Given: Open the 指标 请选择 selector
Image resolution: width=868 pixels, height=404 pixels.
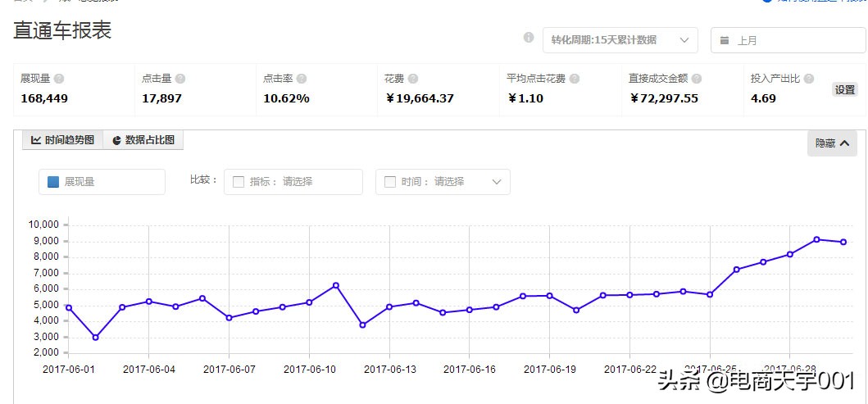Looking at the screenshot, I should [x=293, y=182].
